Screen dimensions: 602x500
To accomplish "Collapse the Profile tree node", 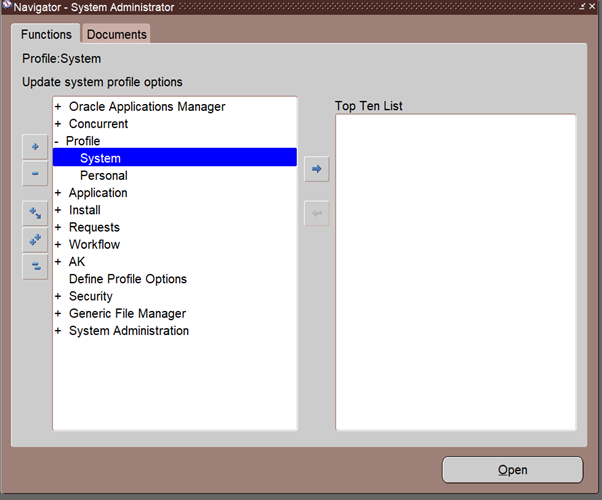I will [x=57, y=141].
